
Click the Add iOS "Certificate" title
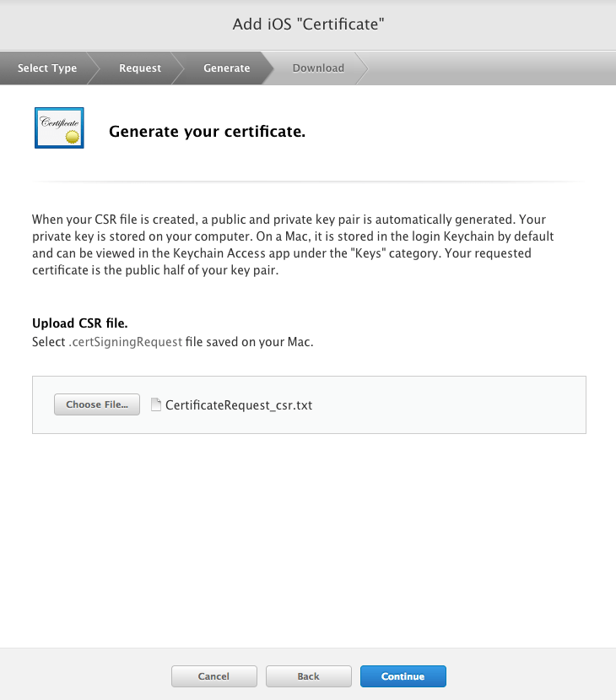coord(308,24)
